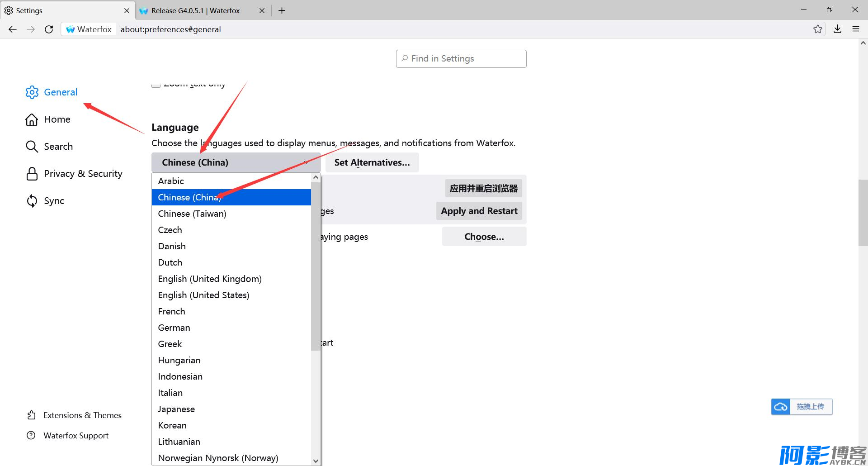This screenshot has height=466, width=868.
Task: Open the Sync settings category
Action: [x=45, y=201]
